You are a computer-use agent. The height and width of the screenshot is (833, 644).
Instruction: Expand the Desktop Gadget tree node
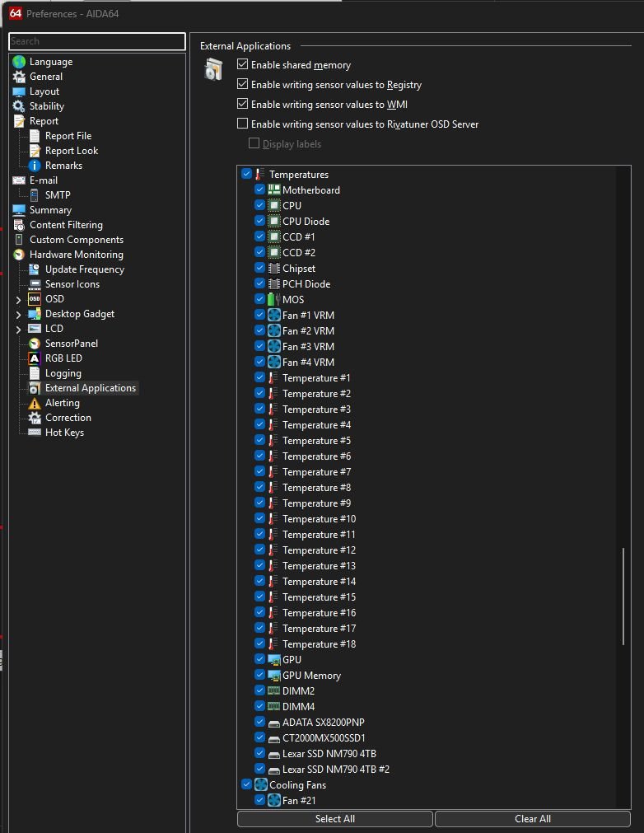point(18,314)
